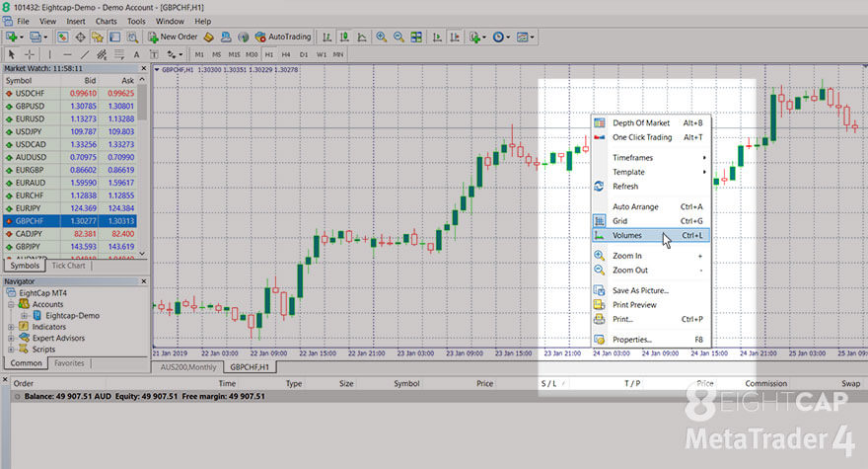The height and width of the screenshot is (469, 868).
Task: Open the MetaEditor book icon
Action: pos(209,38)
